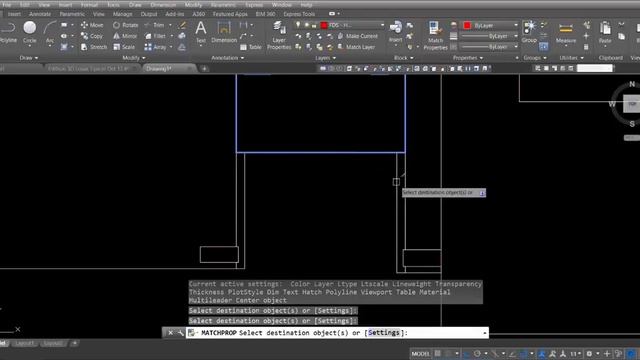Click the Copy tool

(92, 36)
